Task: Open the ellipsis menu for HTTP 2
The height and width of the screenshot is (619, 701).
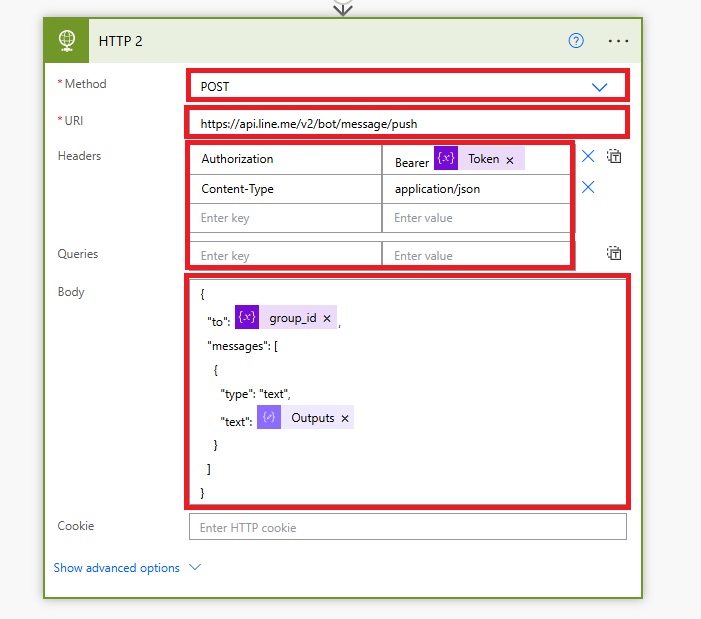Action: (x=618, y=41)
